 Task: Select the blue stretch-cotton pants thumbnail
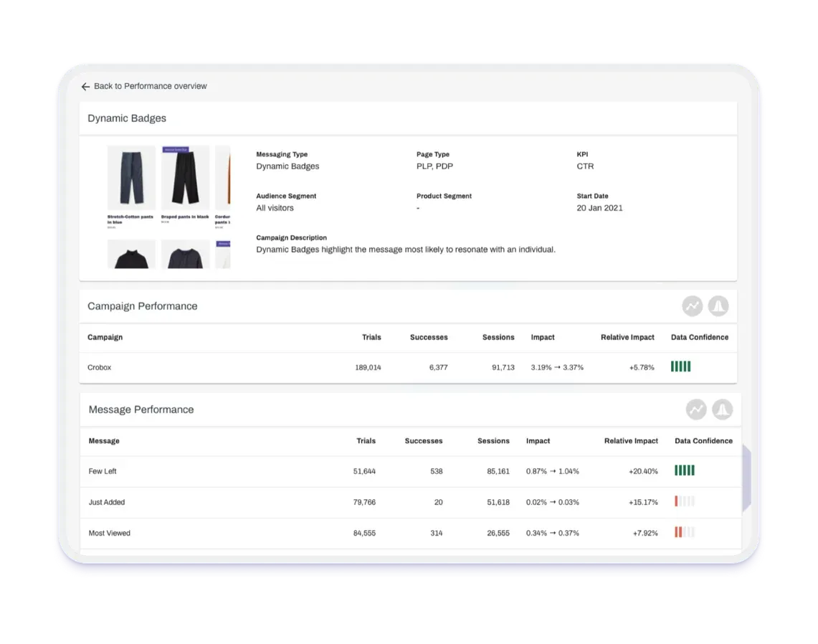131,177
